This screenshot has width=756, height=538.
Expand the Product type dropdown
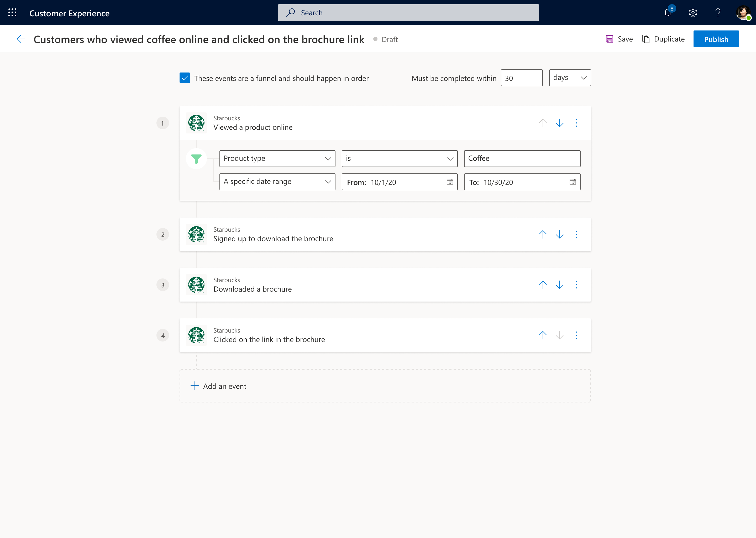coord(277,158)
